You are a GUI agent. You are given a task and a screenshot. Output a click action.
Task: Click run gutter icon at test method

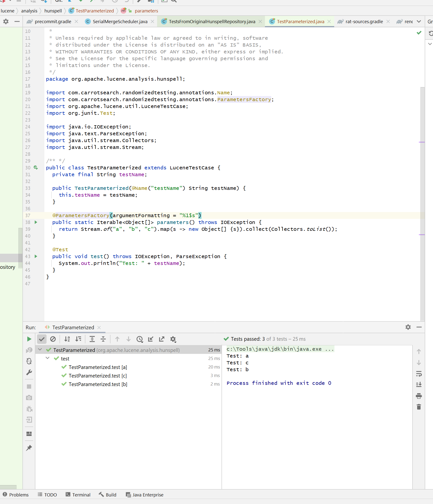click(x=36, y=256)
